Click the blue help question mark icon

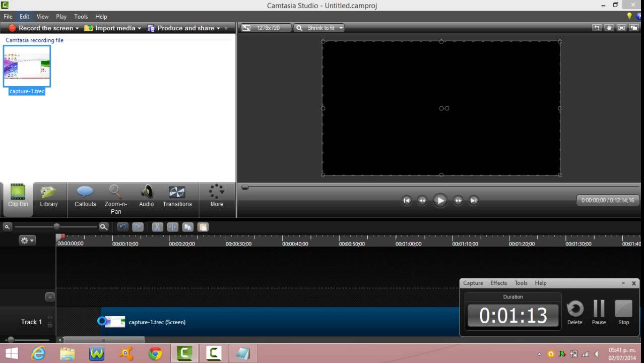[x=639, y=16]
